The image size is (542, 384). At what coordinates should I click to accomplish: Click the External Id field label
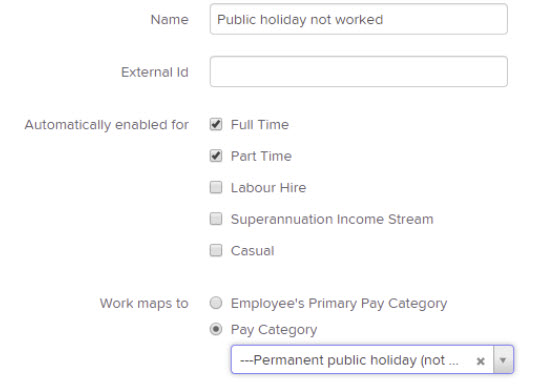pos(155,72)
